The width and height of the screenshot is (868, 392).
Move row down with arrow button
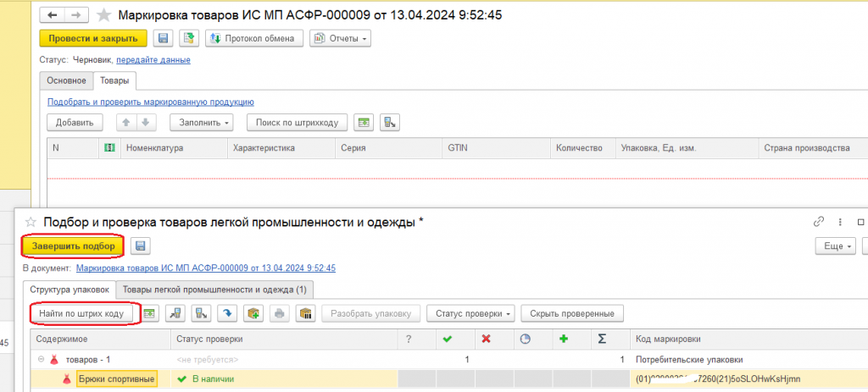click(146, 122)
